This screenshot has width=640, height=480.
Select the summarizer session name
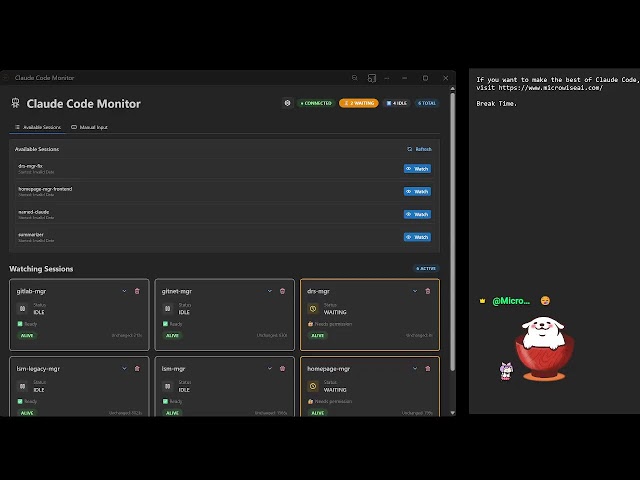(31, 235)
